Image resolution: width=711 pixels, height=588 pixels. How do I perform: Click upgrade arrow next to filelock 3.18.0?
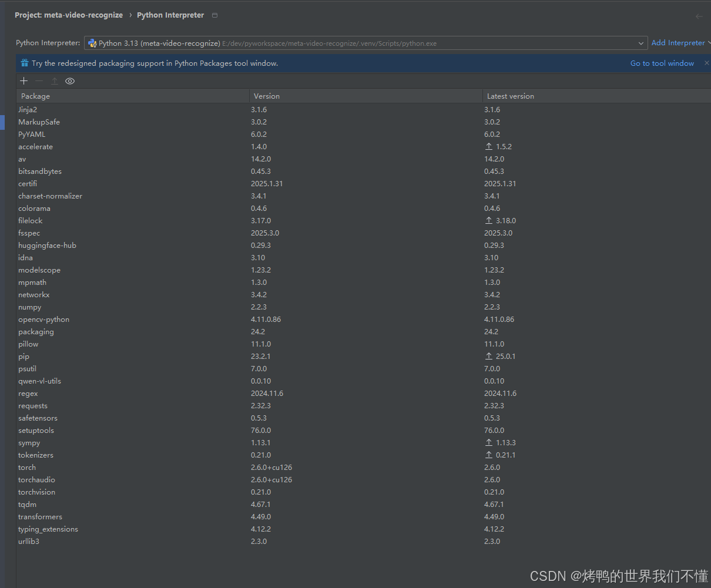click(x=489, y=221)
